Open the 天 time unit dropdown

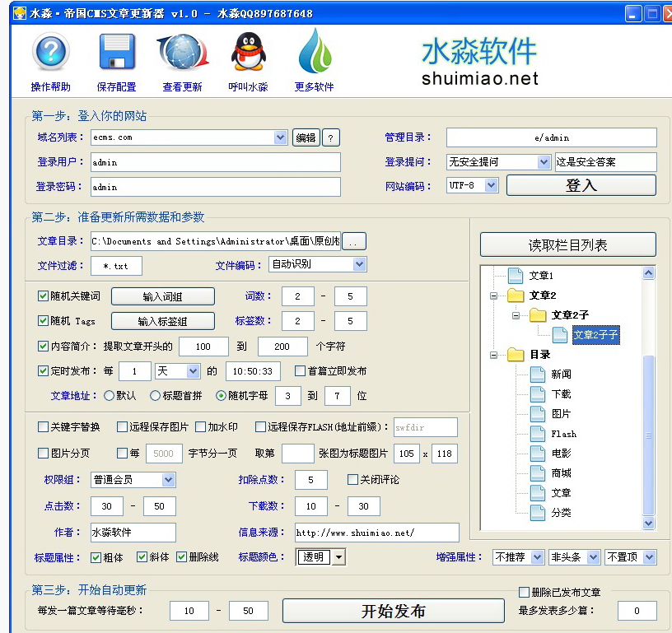193,371
